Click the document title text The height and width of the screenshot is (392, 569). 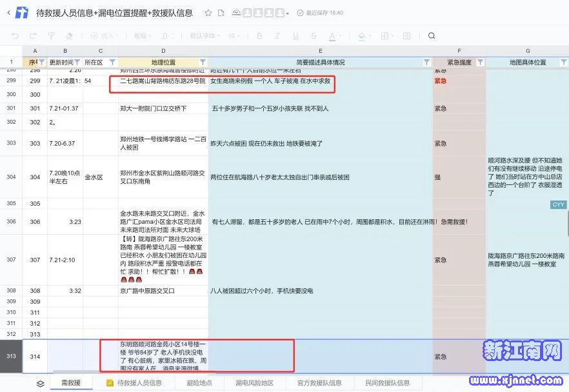coord(114,13)
